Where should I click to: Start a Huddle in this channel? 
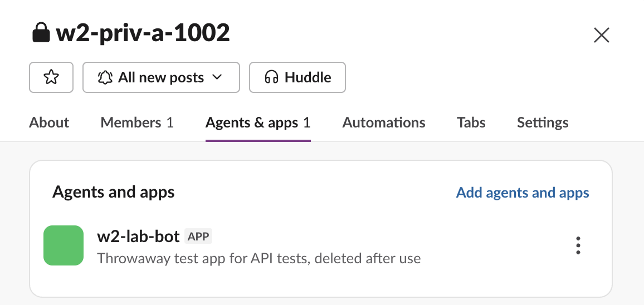[297, 77]
